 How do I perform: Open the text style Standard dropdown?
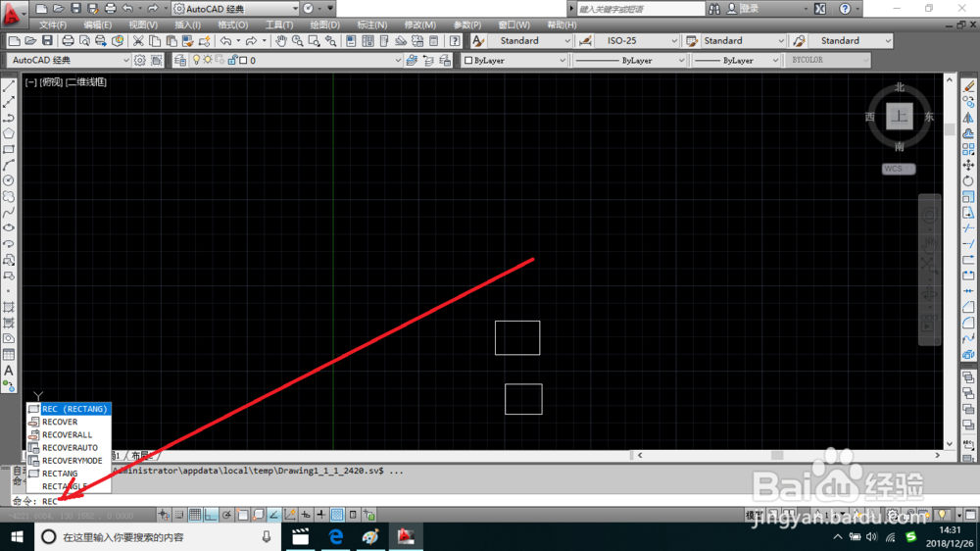click(530, 41)
